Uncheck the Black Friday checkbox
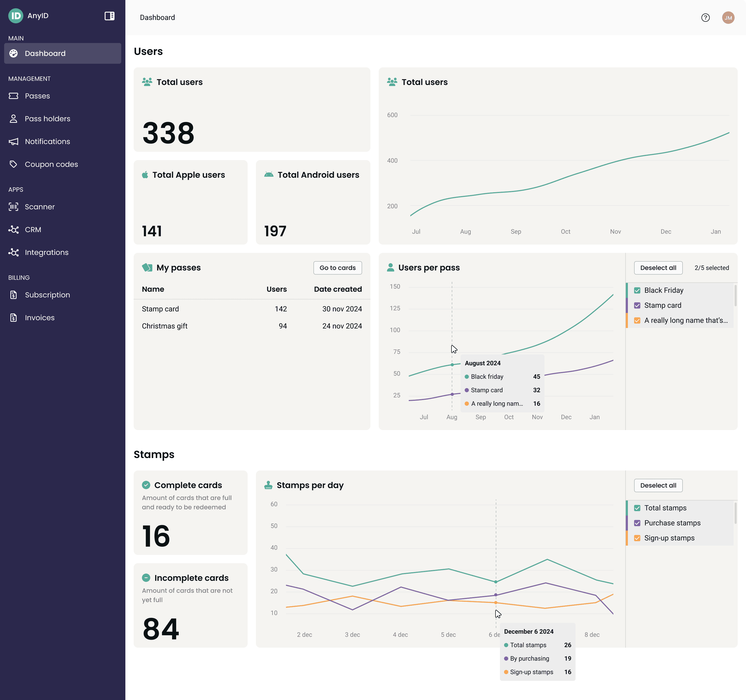This screenshot has height=700, width=746. pos(637,290)
